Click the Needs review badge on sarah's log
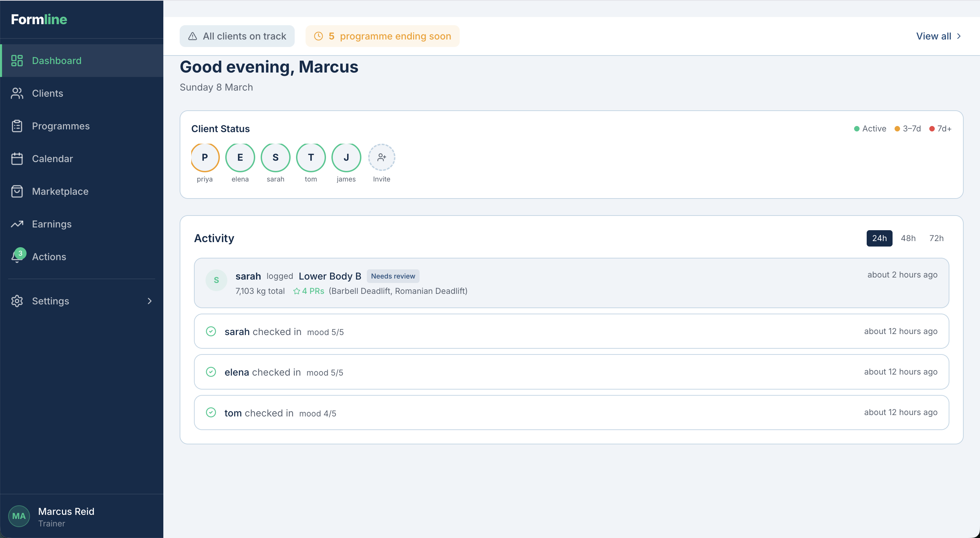The width and height of the screenshot is (980, 538). click(393, 276)
